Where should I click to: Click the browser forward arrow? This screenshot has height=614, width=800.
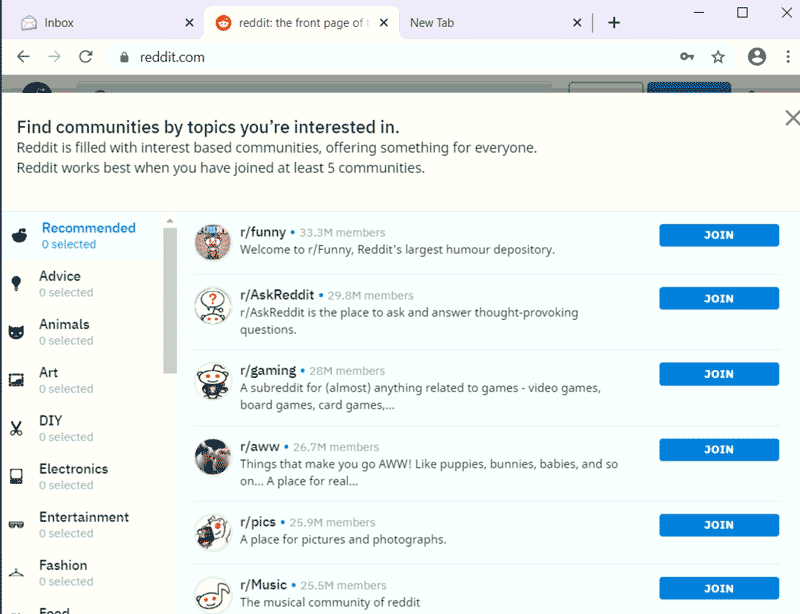[54, 57]
